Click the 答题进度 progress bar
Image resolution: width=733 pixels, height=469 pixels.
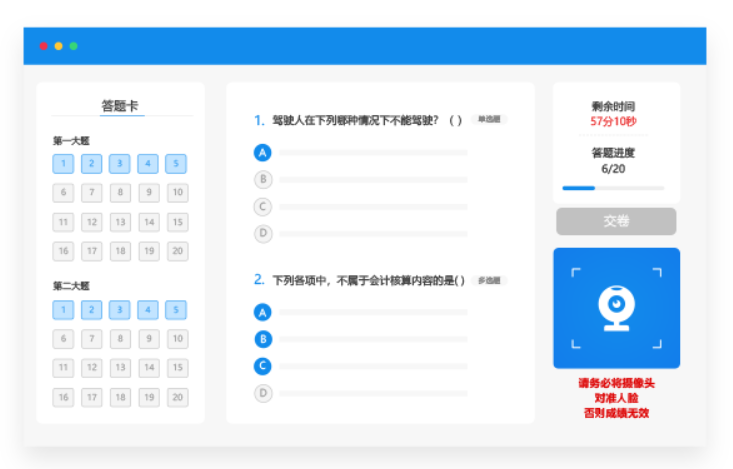(x=612, y=188)
